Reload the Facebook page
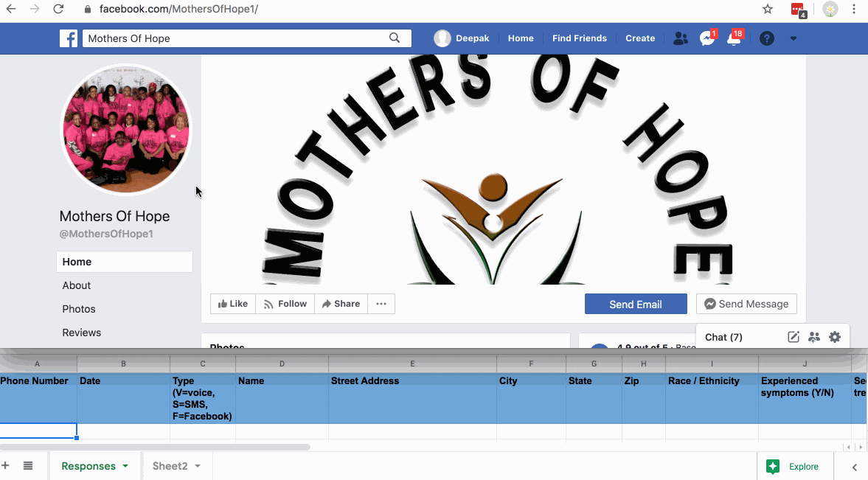 click(58, 9)
